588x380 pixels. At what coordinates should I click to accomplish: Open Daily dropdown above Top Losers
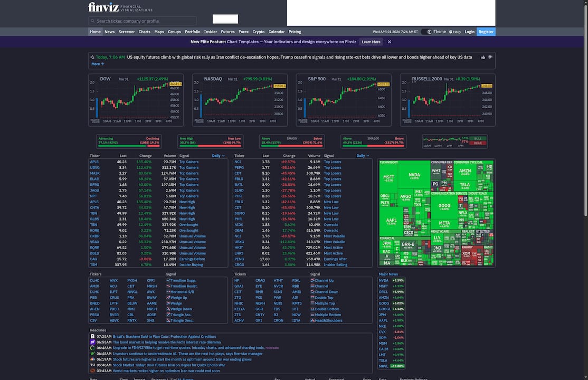tap(363, 156)
